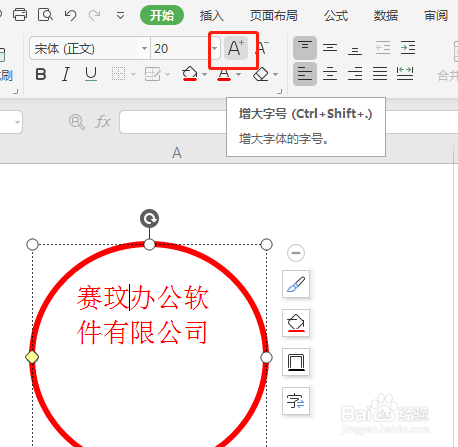Click the eraser clear icon
Screen dimensions: 458x447
[x=261, y=74]
